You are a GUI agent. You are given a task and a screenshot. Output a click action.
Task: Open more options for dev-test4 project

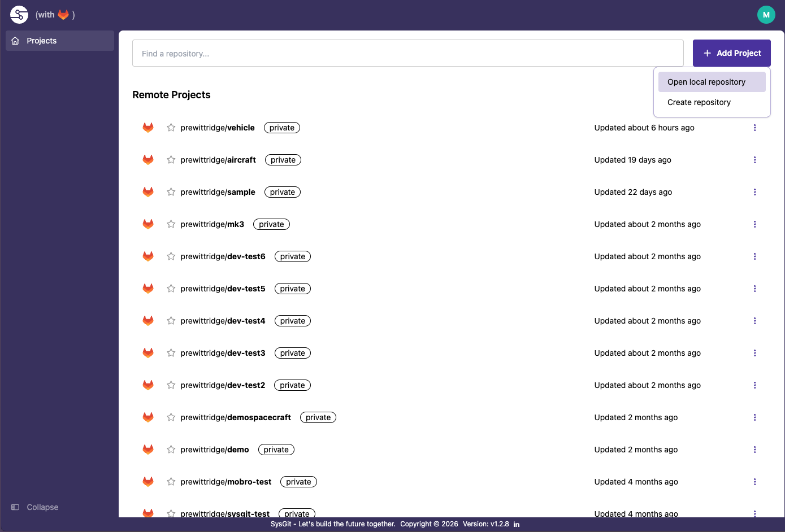click(x=754, y=321)
